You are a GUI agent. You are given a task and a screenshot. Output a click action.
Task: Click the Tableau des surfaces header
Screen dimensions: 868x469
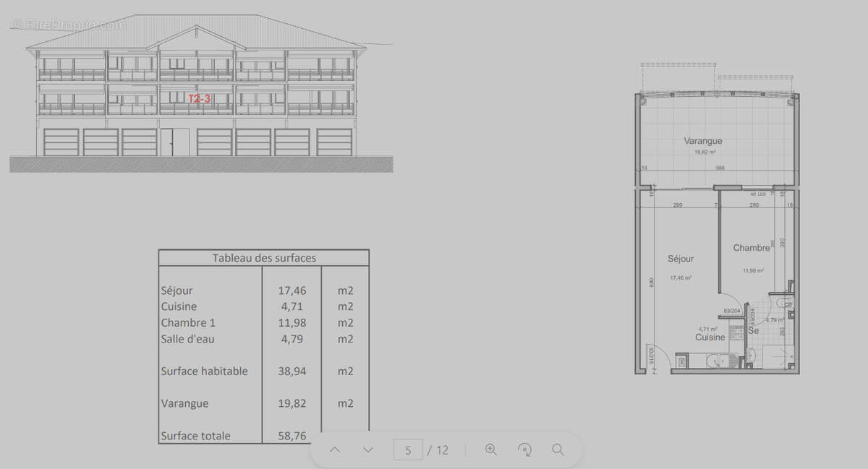[264, 258]
